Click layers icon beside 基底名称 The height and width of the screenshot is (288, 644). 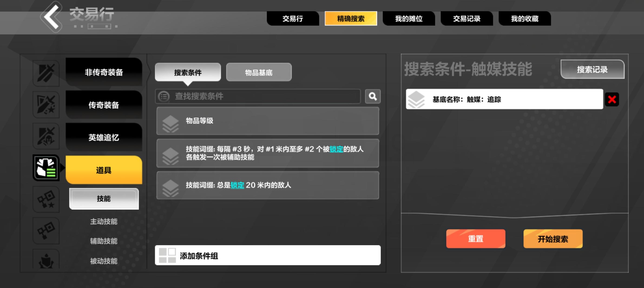pos(416,100)
